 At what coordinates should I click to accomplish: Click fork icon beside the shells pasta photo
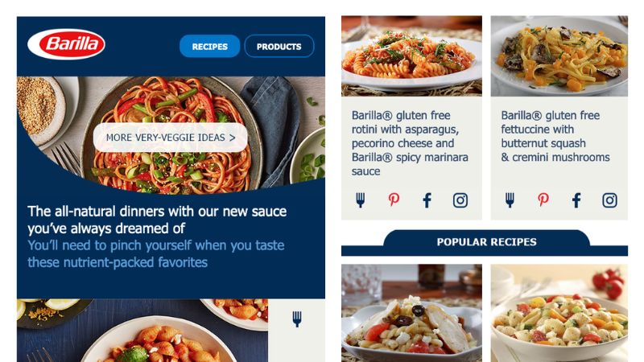[297, 319]
